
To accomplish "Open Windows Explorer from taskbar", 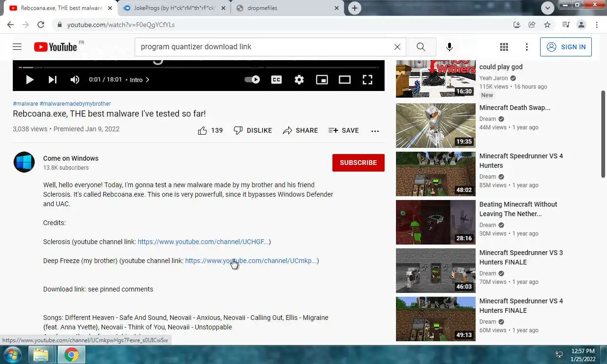I will (41, 355).
